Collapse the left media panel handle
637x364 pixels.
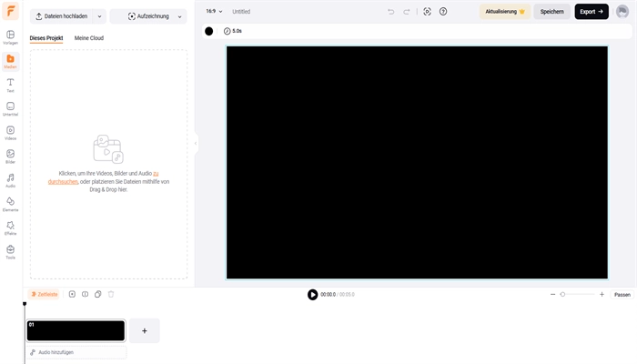point(196,143)
